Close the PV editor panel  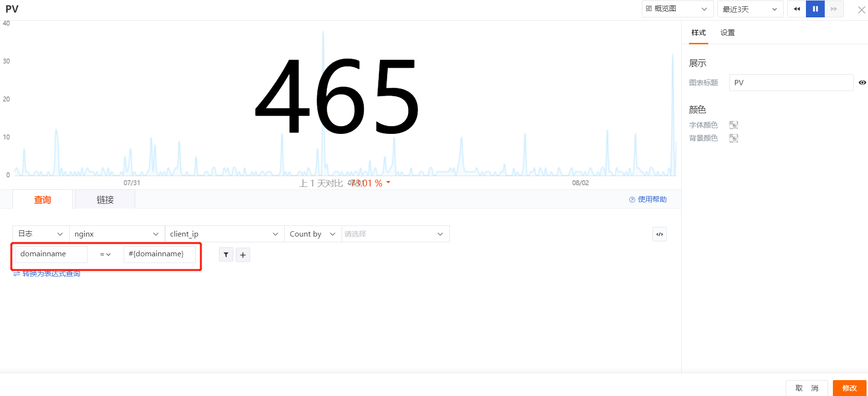click(x=861, y=10)
